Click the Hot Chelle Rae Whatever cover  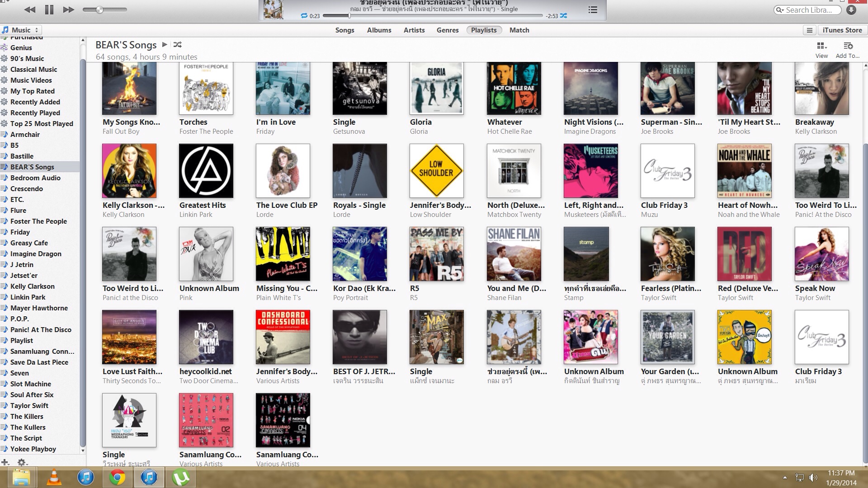tap(514, 88)
